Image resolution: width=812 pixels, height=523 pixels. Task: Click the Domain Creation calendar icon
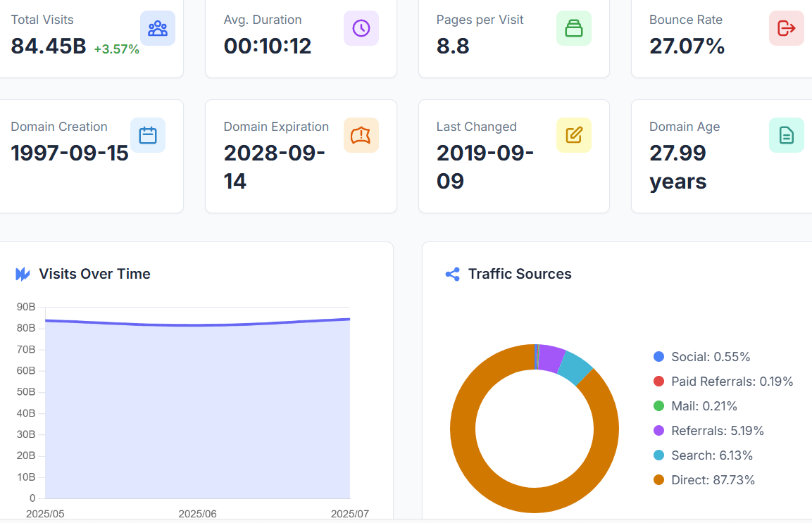tap(148, 135)
